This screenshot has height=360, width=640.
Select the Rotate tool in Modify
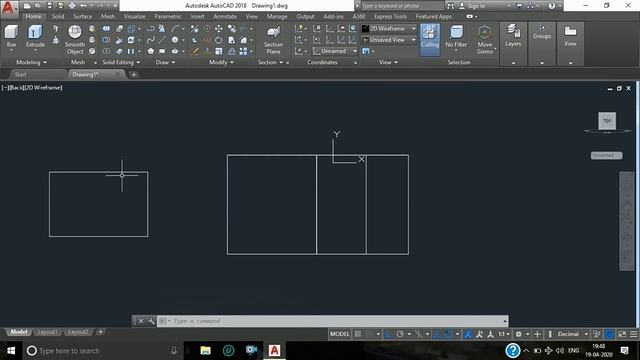(218, 40)
